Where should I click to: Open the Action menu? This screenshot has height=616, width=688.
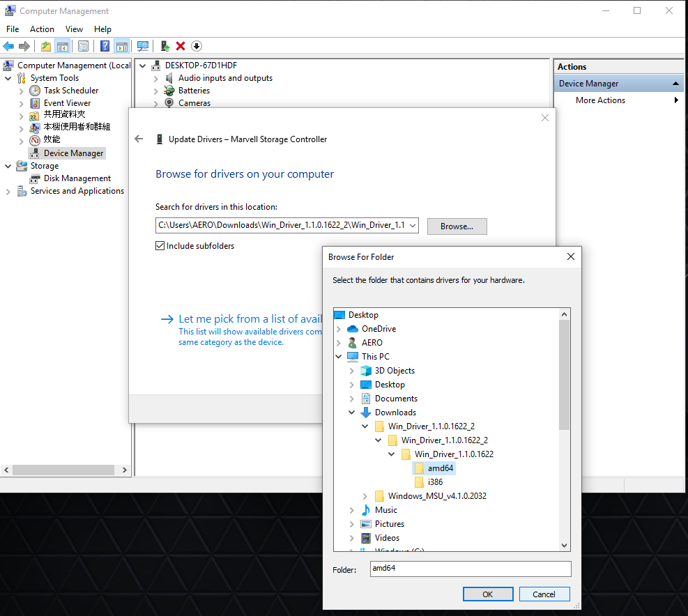[42, 29]
